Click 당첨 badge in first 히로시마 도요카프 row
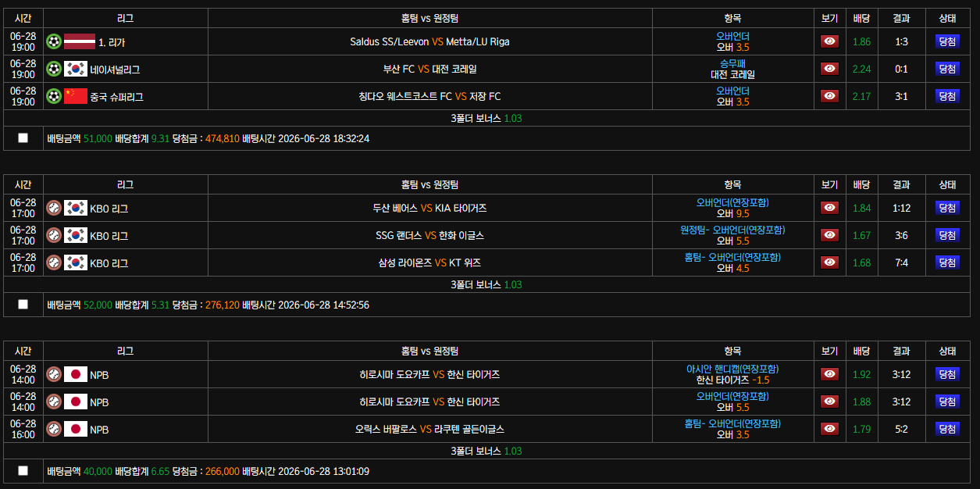This screenshot has width=980, height=489. pos(947,374)
